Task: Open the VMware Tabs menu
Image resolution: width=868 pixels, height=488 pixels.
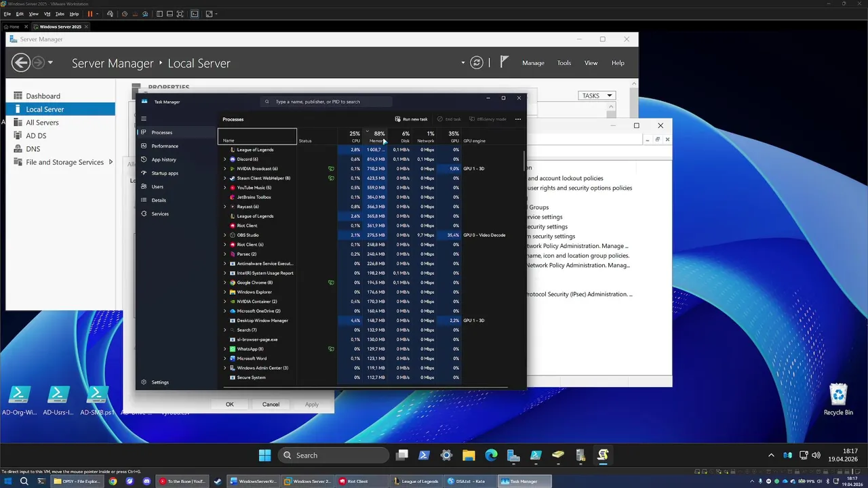Action: pos(60,14)
